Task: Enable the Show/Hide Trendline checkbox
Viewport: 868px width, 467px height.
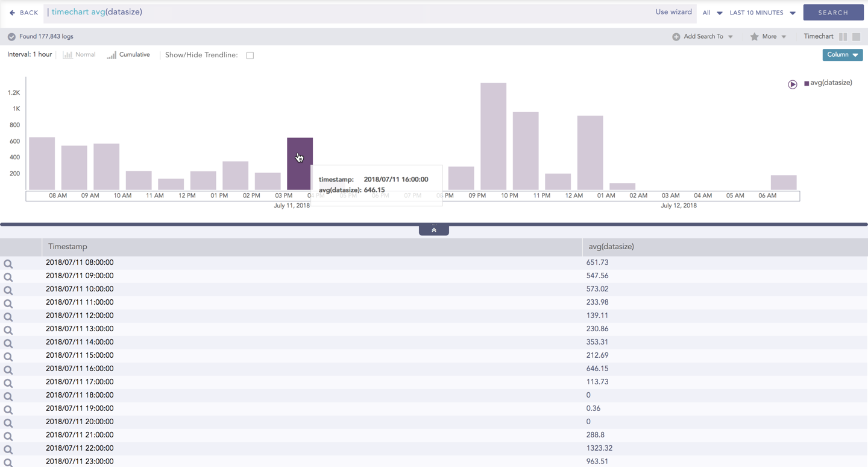Action: [250, 56]
